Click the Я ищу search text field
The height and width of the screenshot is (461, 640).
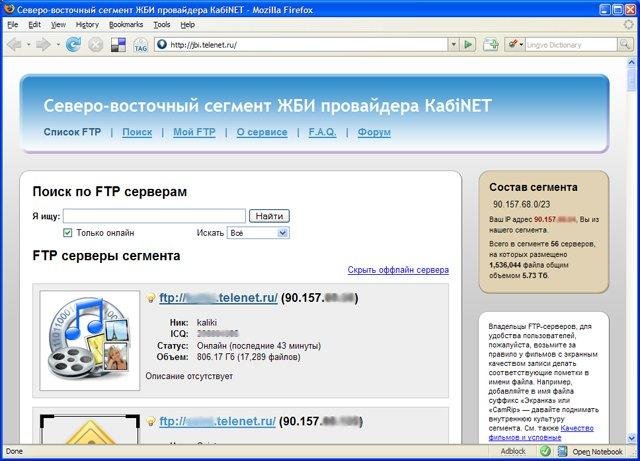[154, 216]
